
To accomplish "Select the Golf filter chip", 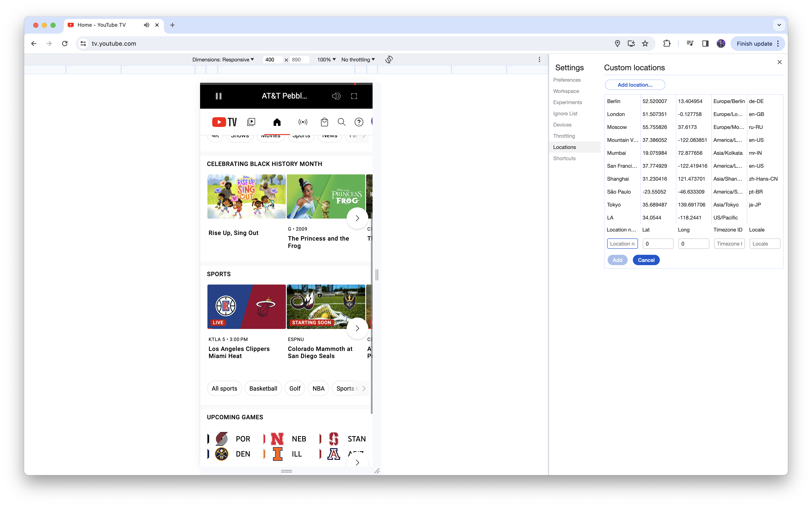I will pyautogui.click(x=295, y=388).
